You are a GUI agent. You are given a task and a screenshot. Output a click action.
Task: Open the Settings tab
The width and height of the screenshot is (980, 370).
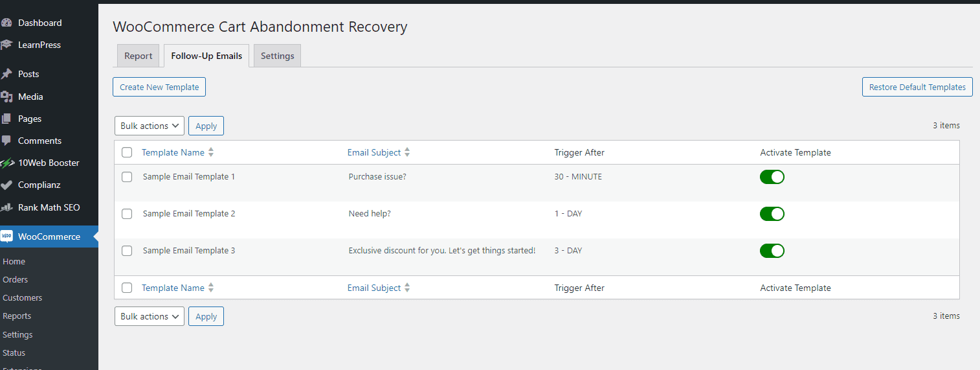277,56
